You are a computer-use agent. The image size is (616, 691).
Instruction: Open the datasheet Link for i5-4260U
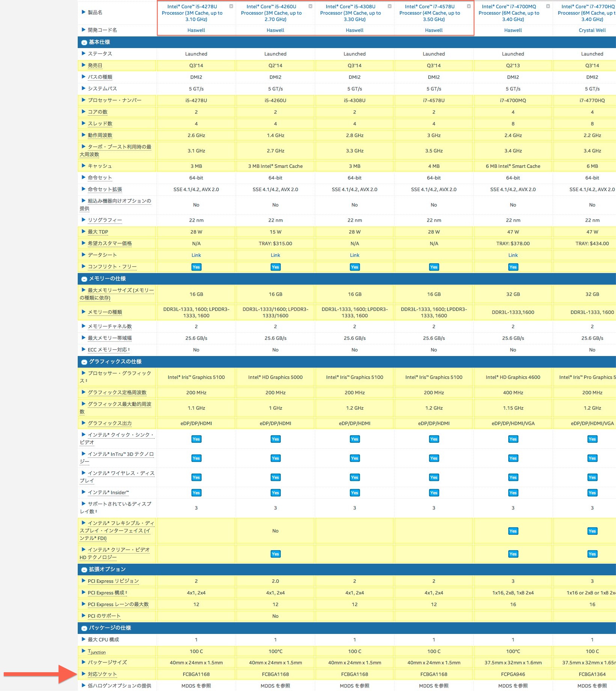276,255
